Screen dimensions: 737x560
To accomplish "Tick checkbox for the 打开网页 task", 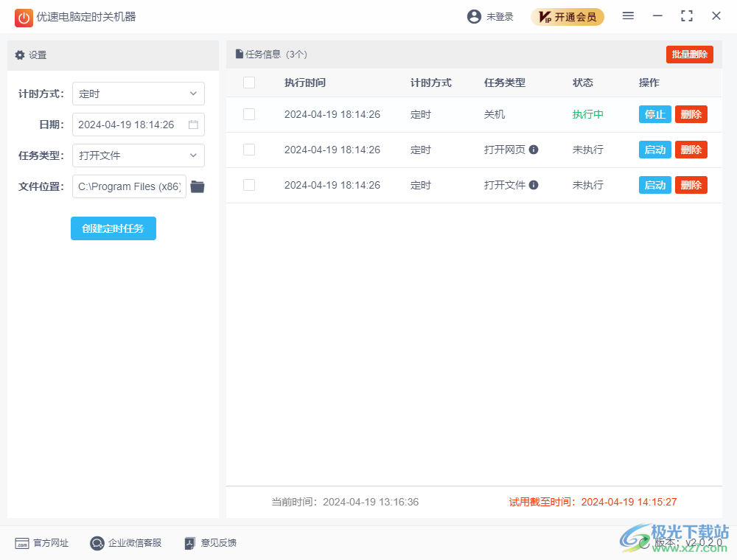I will tap(249, 150).
